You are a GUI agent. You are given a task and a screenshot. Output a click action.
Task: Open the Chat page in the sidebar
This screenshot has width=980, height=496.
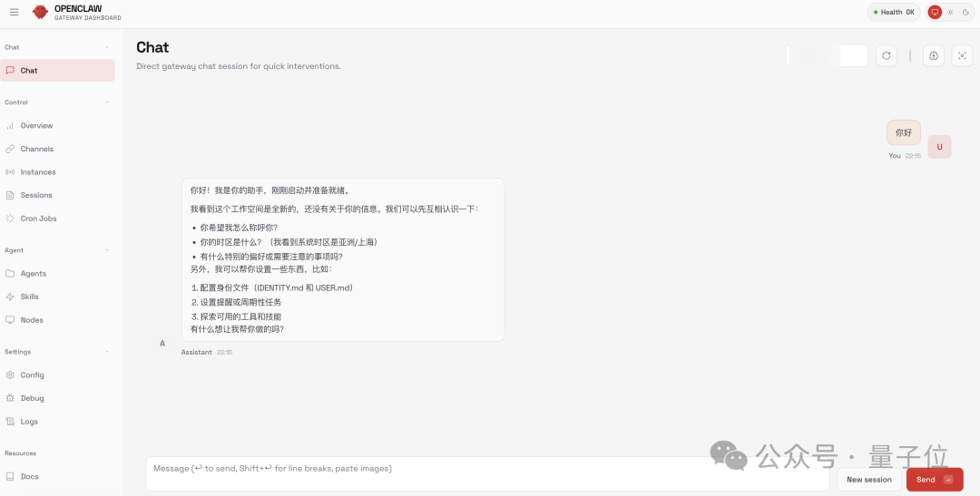[x=57, y=71]
